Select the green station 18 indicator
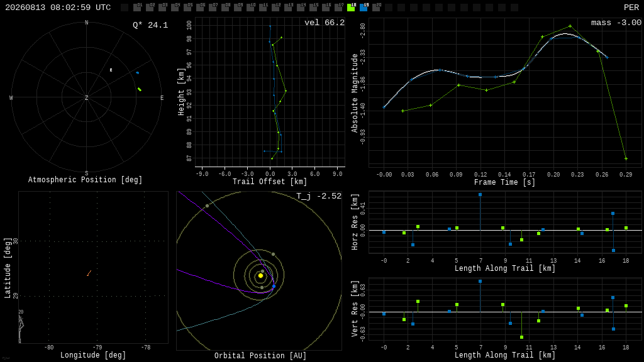Screen dimensions: 644x362 (x=351, y=8)
